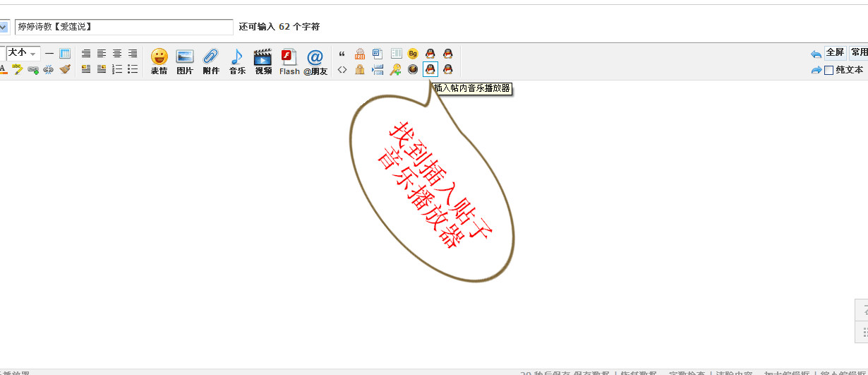Redo with the right blue arrow
The width and height of the screenshot is (868, 375).
tap(816, 70)
